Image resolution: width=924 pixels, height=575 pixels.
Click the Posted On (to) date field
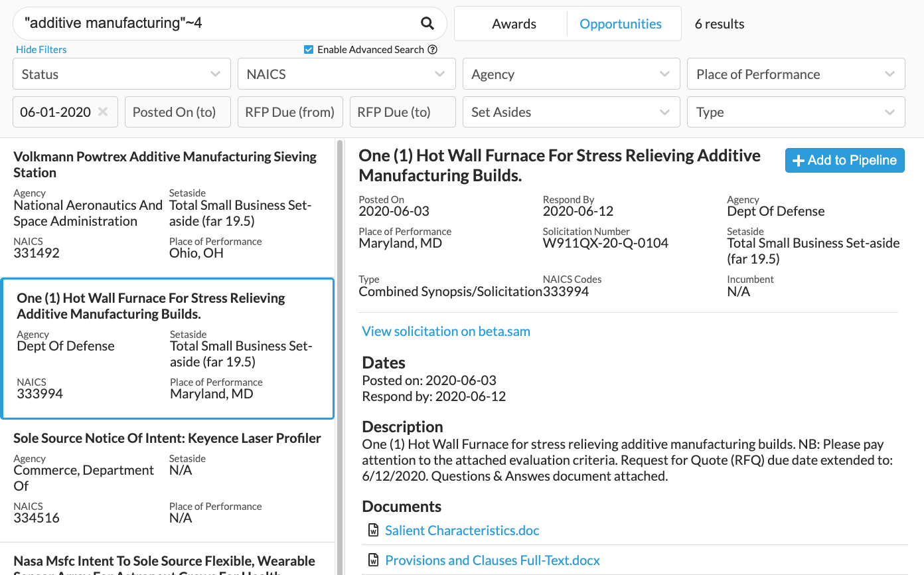click(177, 112)
